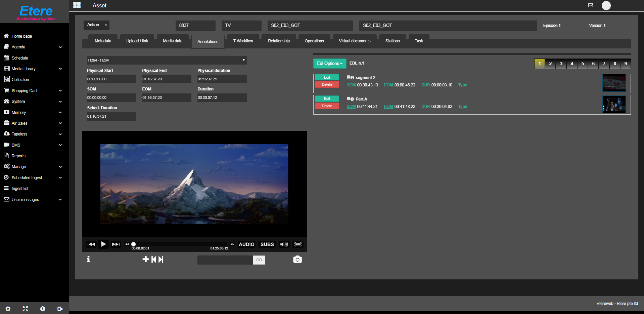The height and width of the screenshot is (314, 644).
Task: Log out using the exit icon
Action: 60,309
